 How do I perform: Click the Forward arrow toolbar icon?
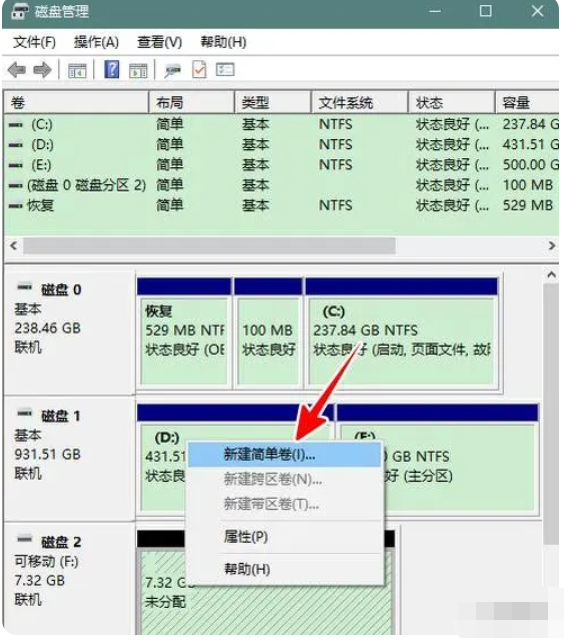(42, 70)
